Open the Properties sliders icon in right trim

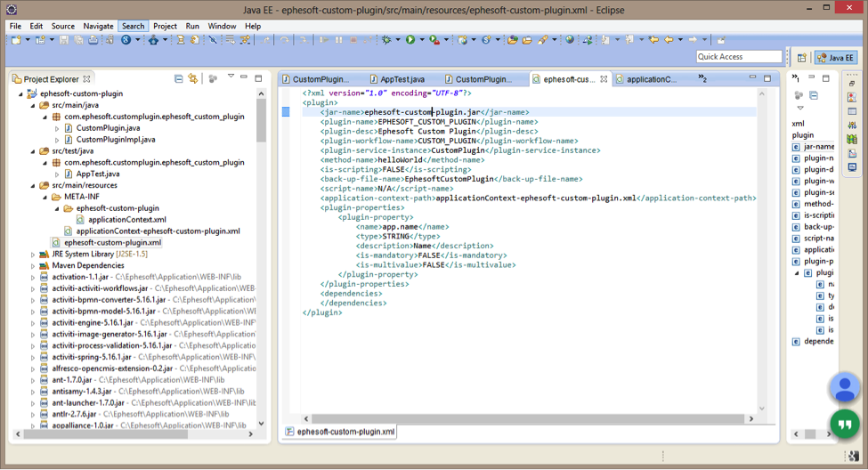pos(852,126)
